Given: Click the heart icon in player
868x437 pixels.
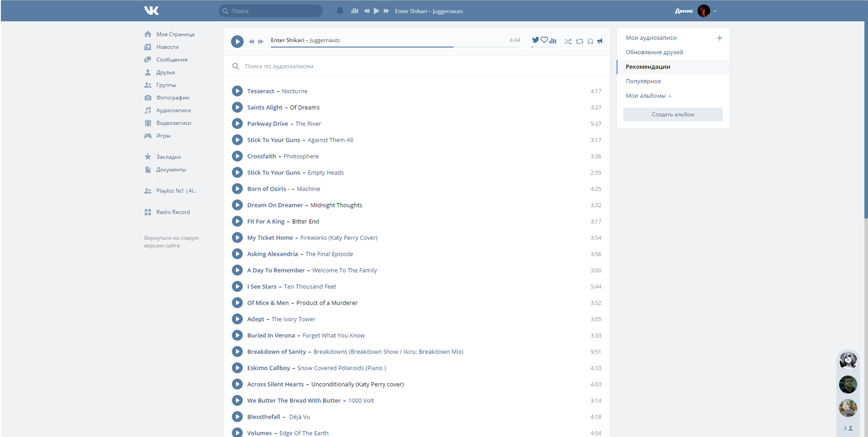Looking at the screenshot, I should click(544, 40).
